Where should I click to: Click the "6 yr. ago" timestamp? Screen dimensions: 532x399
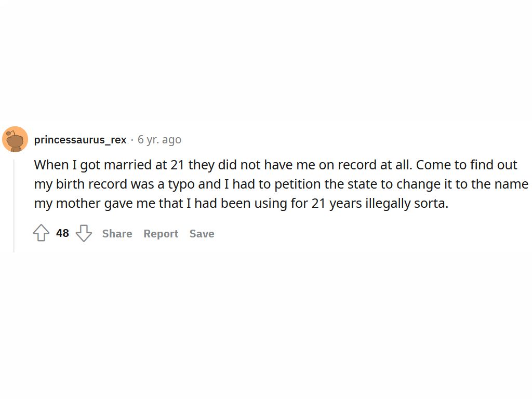pyautogui.click(x=159, y=140)
